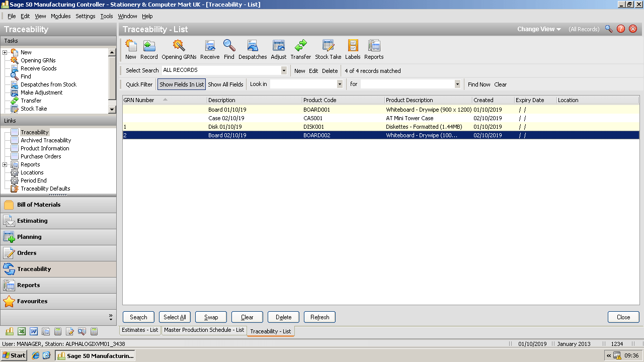Toggle Show Fields In List
This screenshot has height=362, width=644.
(182, 84)
